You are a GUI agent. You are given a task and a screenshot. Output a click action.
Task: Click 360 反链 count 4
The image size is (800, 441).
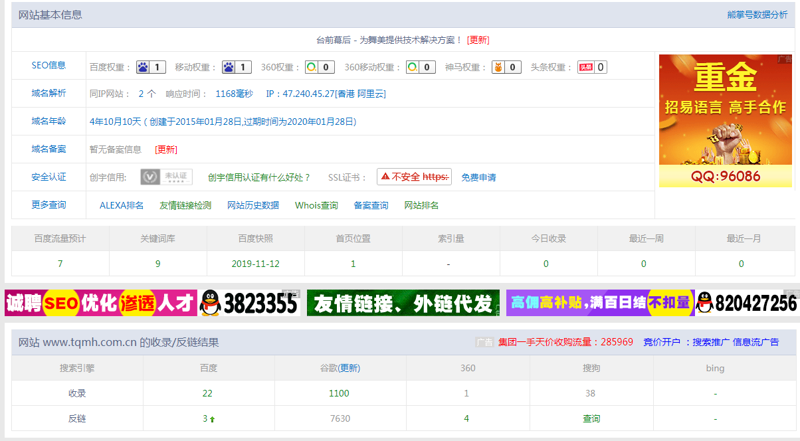click(x=466, y=419)
